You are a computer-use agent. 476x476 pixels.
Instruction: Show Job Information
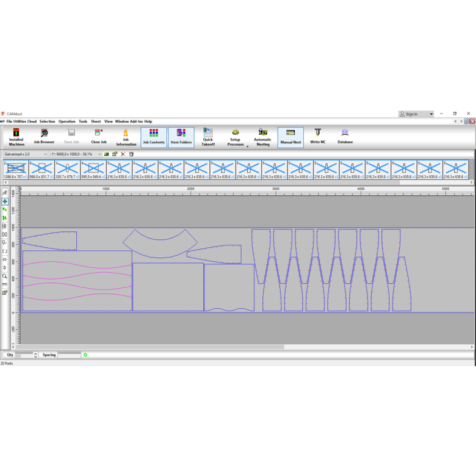(126, 137)
